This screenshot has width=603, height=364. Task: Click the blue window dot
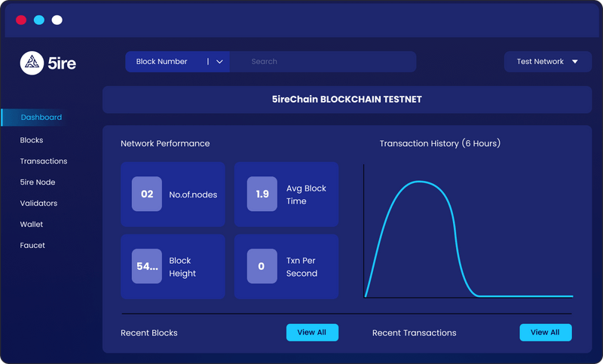tap(39, 20)
